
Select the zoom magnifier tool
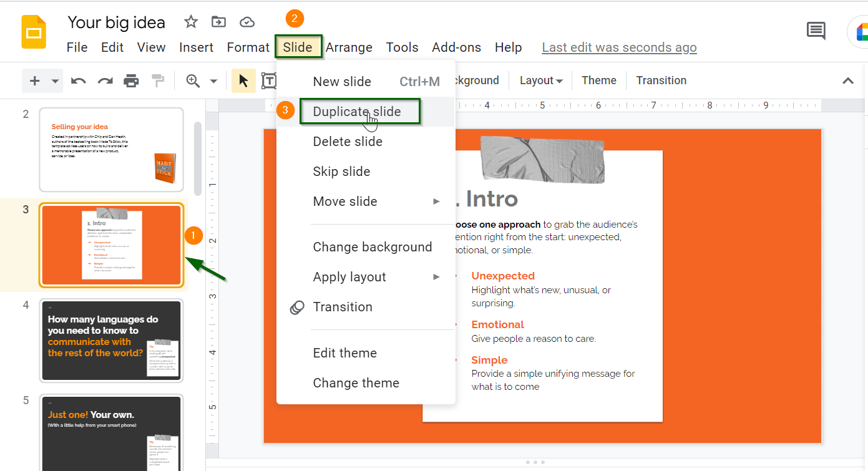(193, 81)
